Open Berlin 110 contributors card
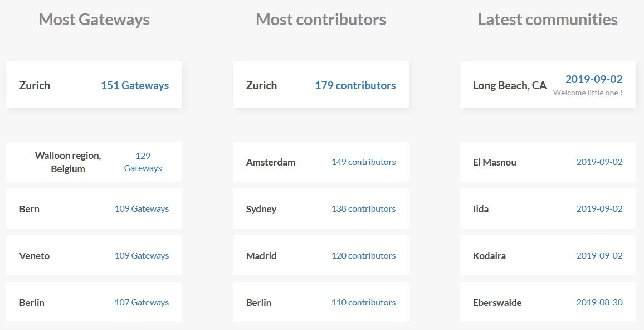 click(x=321, y=303)
